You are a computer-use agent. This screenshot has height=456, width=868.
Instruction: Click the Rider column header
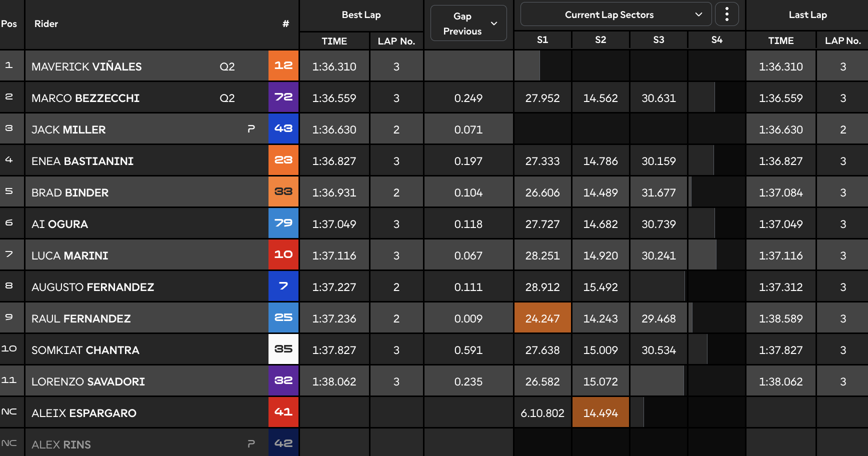[x=46, y=24]
